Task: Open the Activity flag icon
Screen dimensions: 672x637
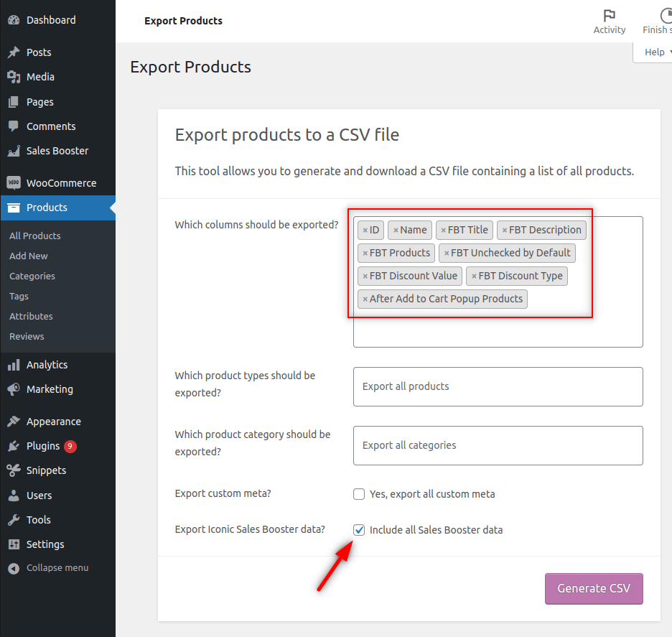Action: [610, 16]
